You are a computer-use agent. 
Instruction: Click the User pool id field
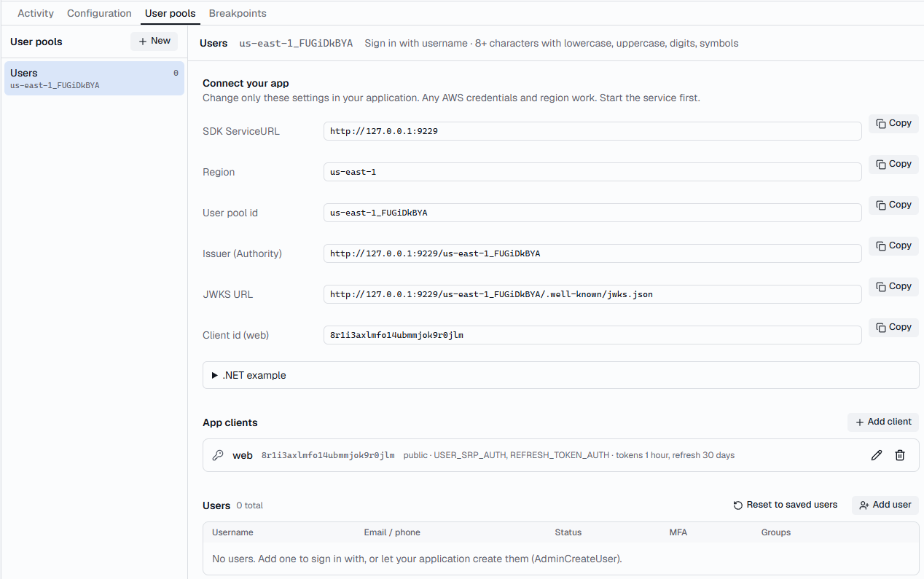pos(592,213)
